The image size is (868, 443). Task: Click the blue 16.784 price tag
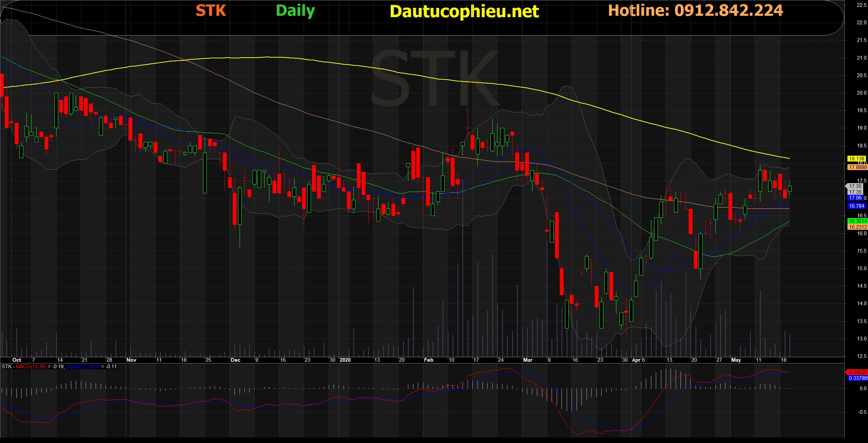pos(856,206)
